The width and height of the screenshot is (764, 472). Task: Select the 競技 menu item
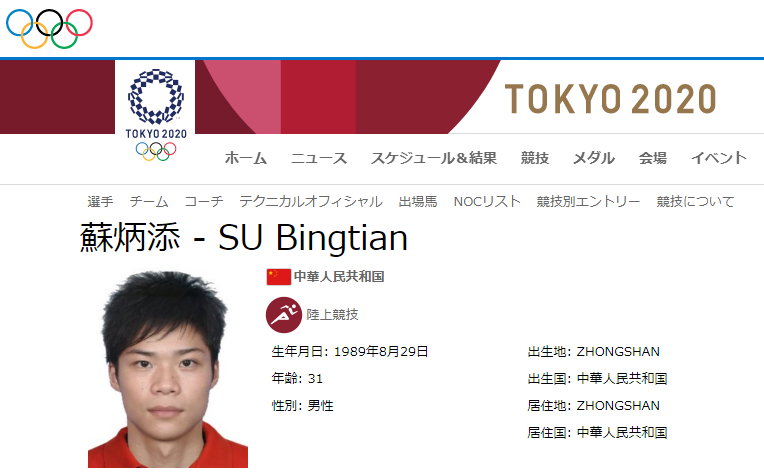click(x=535, y=158)
